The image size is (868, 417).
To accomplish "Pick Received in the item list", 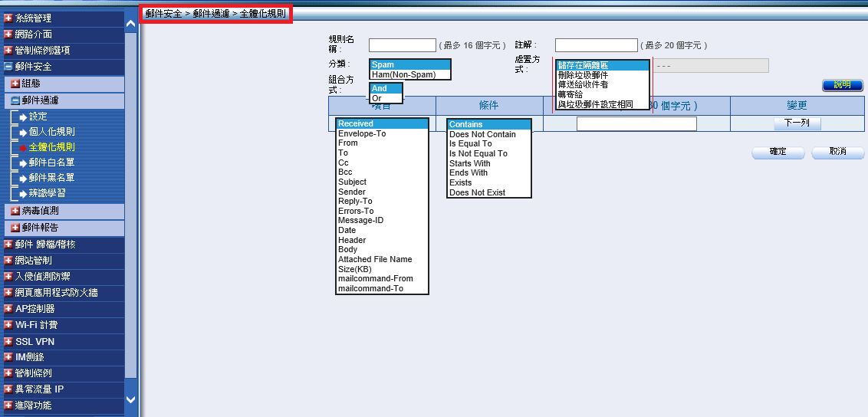I will click(x=382, y=124).
